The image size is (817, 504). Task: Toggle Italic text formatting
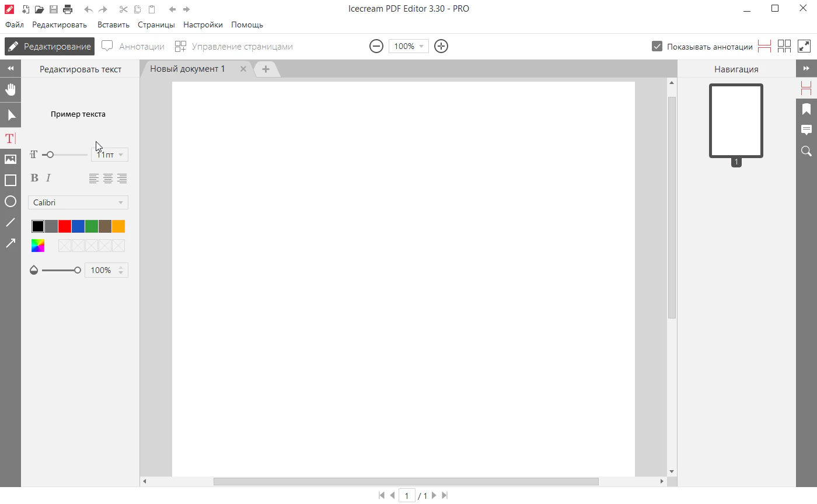coord(48,178)
